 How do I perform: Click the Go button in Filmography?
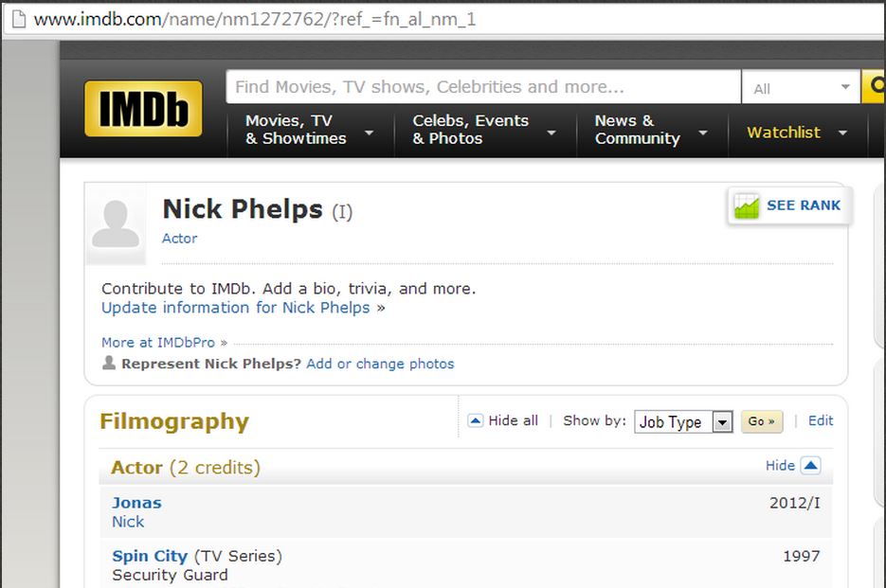(x=761, y=421)
